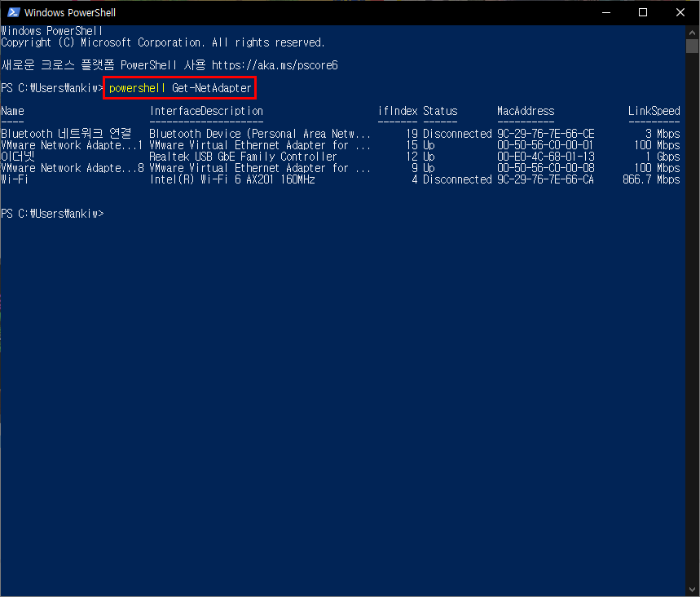Click the vertical scrollbar thumb
Viewport: 700px width, 597px height.
[692, 46]
